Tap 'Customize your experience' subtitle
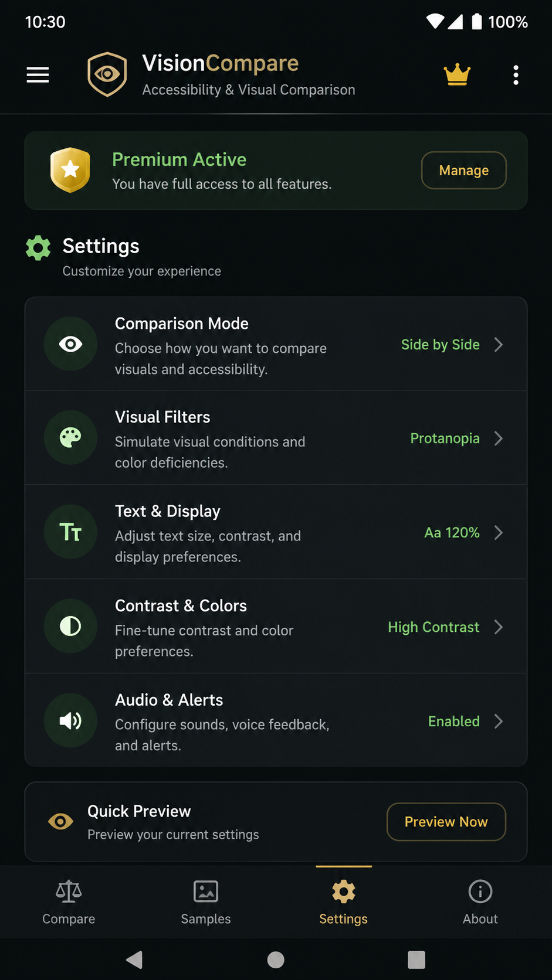The image size is (552, 980). click(x=142, y=271)
